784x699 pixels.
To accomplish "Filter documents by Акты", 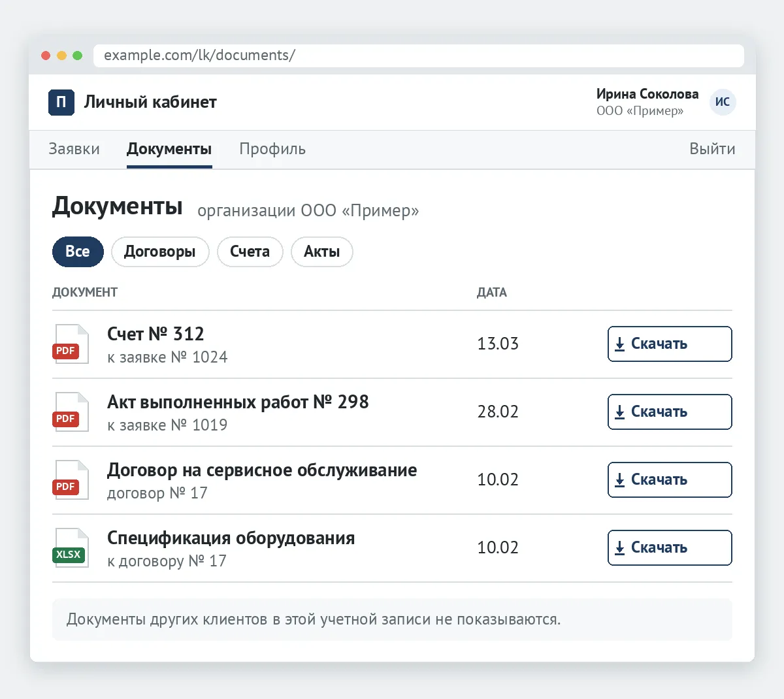I will click(x=321, y=252).
